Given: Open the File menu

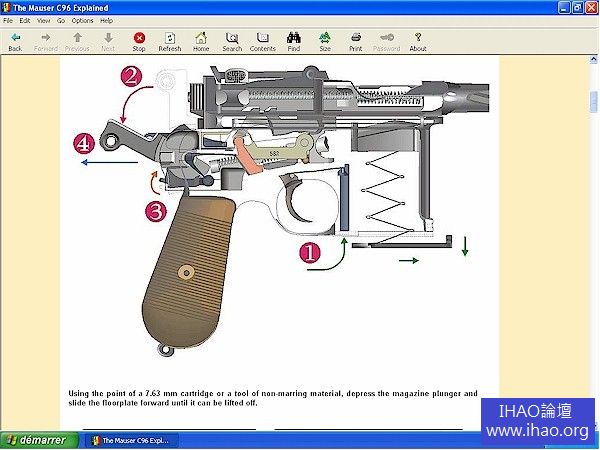Looking at the screenshot, I should [x=8, y=21].
